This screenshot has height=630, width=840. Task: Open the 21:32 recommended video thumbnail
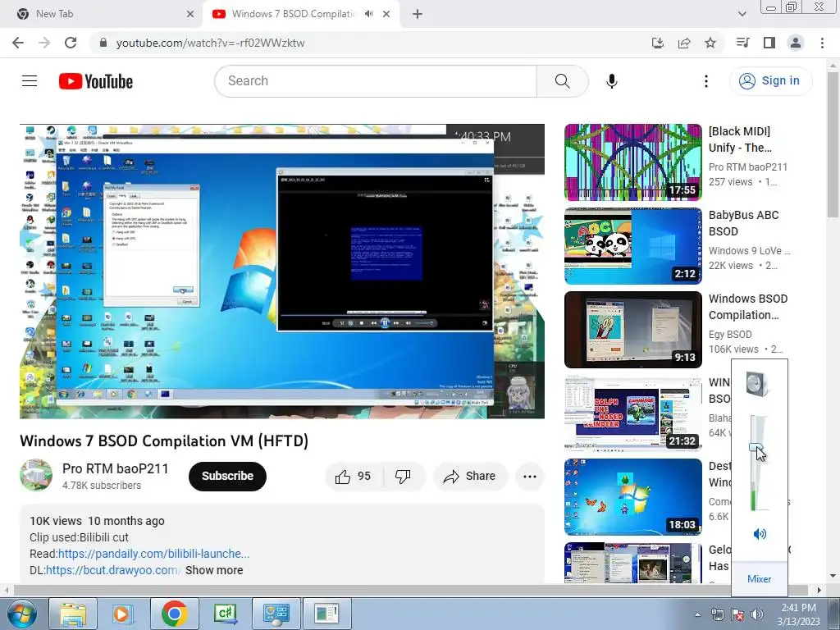click(632, 413)
